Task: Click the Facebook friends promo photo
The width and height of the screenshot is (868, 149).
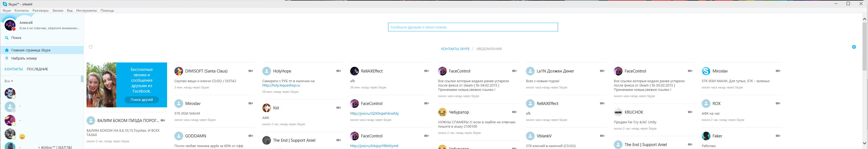Action: pos(101,85)
